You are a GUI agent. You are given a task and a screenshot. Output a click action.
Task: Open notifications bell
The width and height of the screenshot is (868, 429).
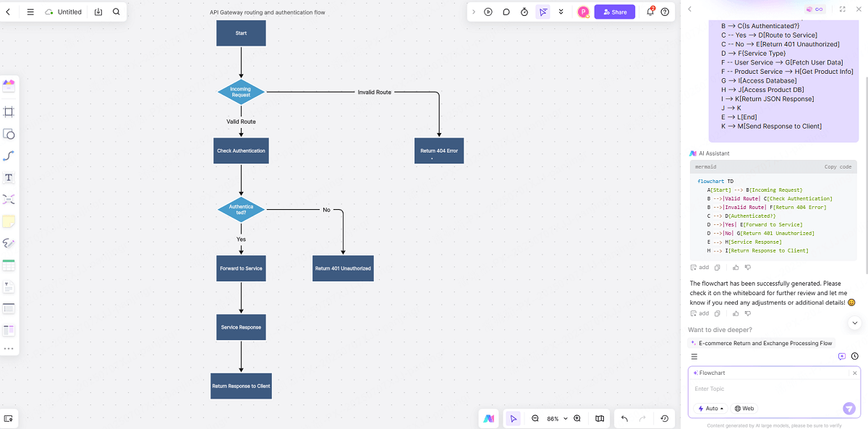pyautogui.click(x=650, y=12)
